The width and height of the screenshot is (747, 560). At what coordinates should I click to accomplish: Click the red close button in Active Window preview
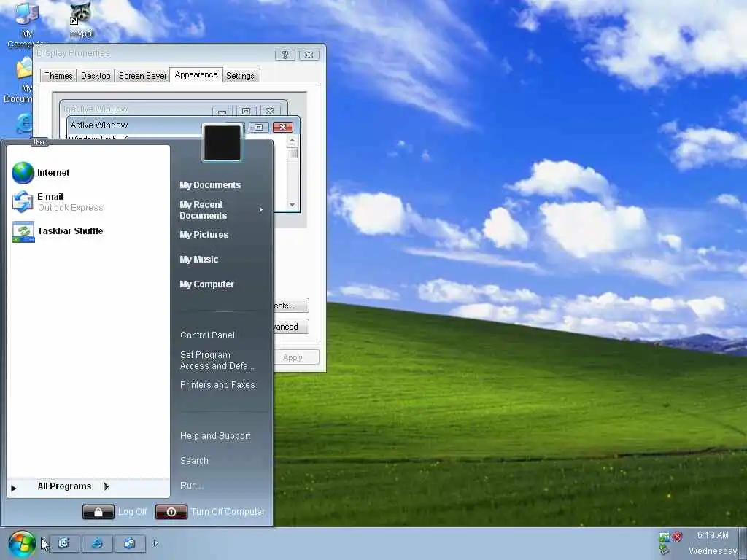[x=283, y=127]
